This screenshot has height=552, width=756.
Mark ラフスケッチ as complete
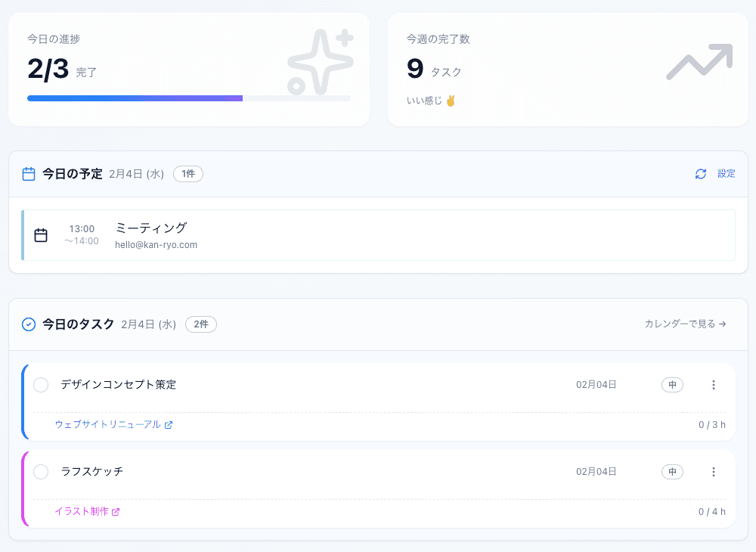[41, 471]
